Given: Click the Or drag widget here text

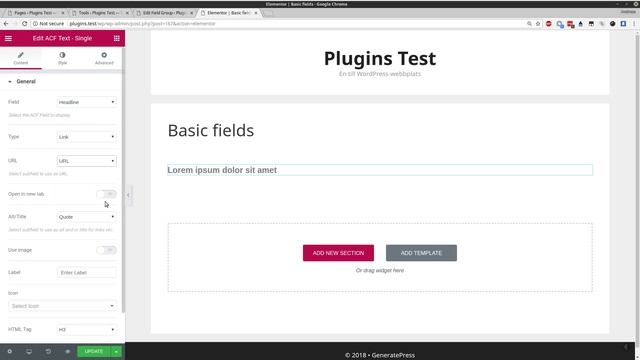Looking at the screenshot, I should [380, 270].
